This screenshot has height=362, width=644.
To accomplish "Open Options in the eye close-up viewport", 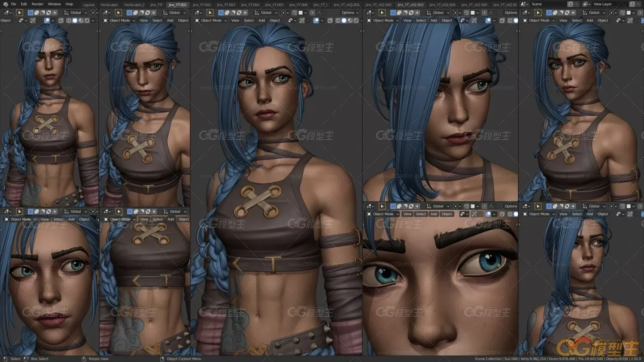I will click(511, 206).
